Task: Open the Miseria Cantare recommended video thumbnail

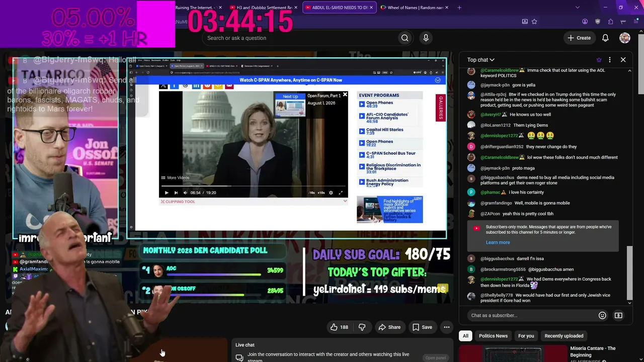Action: (513, 354)
